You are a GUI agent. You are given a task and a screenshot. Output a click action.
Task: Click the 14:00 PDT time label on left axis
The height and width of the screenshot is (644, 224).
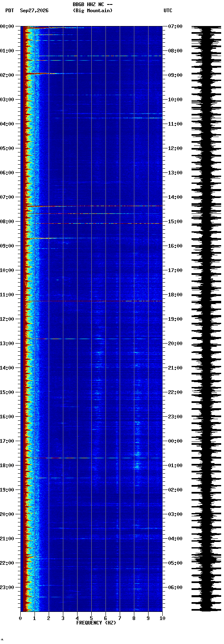7,368
